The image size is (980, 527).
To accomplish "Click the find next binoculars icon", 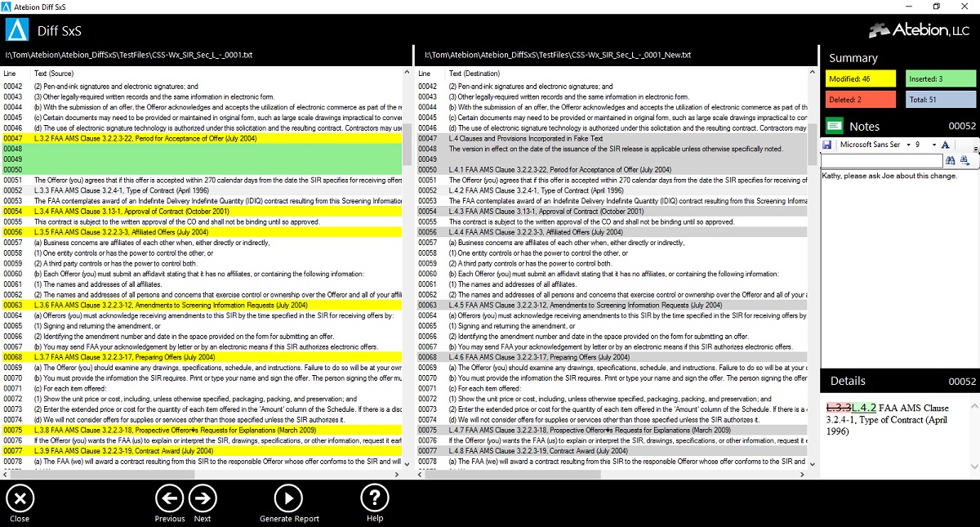I will (x=964, y=161).
